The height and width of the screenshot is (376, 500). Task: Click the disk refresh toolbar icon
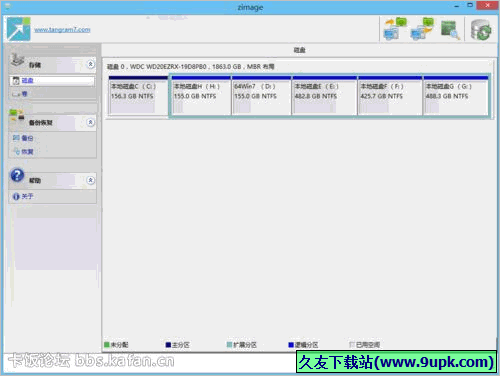point(481,30)
